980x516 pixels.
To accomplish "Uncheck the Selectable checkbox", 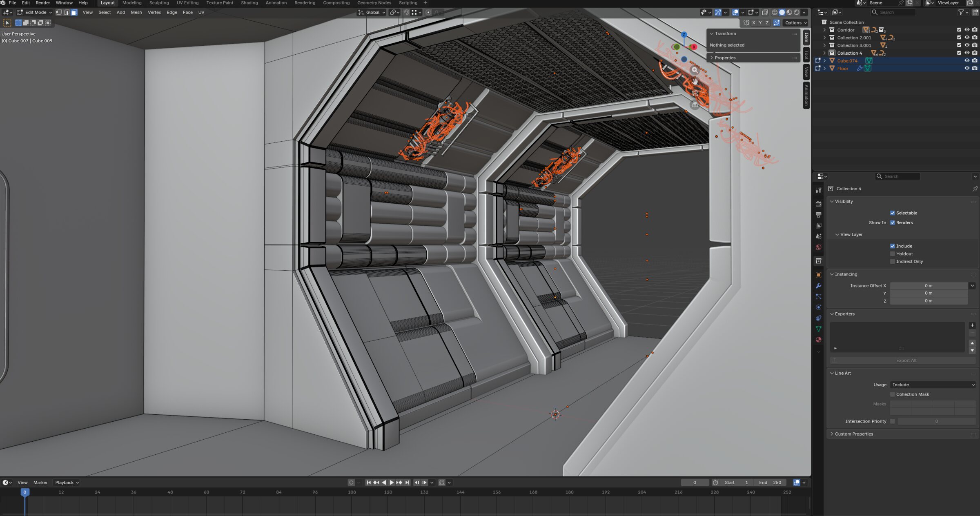I will click(893, 213).
